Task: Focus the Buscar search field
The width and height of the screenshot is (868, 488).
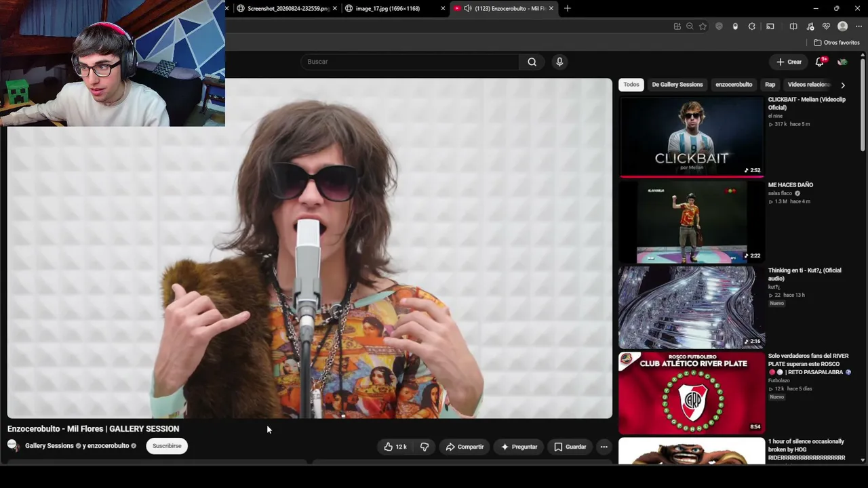Action: (x=410, y=62)
